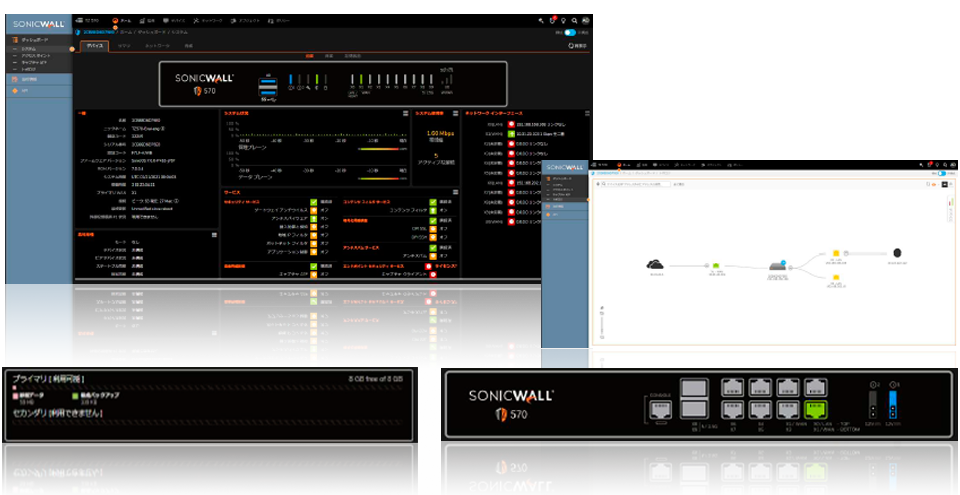Collapse the circle beside the green WAN node
960x495 pixels.
706,266
